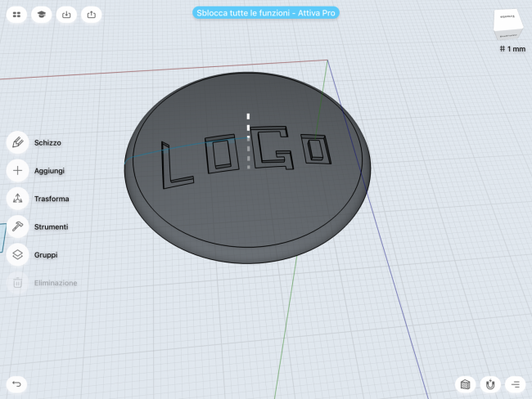Expand the items list menu
The image size is (532, 399).
[515, 383]
